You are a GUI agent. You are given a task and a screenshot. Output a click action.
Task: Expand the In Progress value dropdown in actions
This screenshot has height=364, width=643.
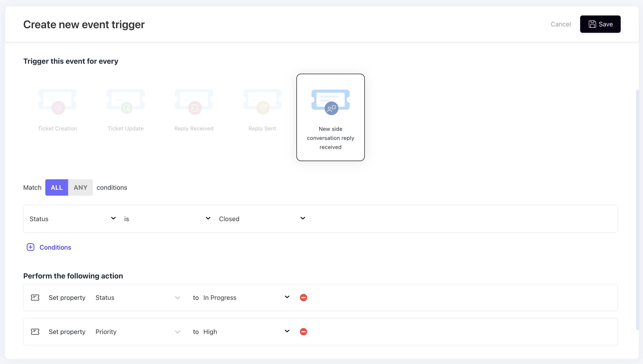287,297
